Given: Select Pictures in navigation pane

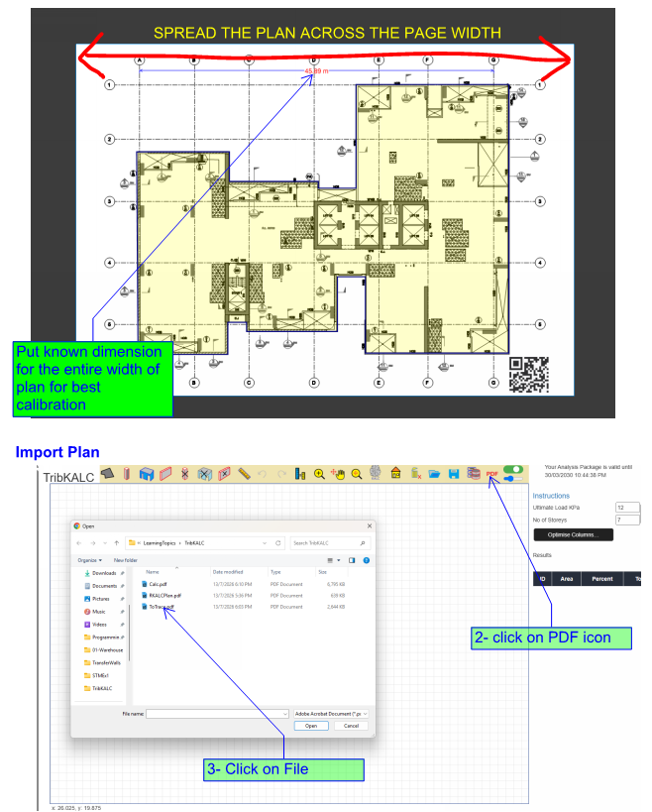Looking at the screenshot, I should click(104, 599).
